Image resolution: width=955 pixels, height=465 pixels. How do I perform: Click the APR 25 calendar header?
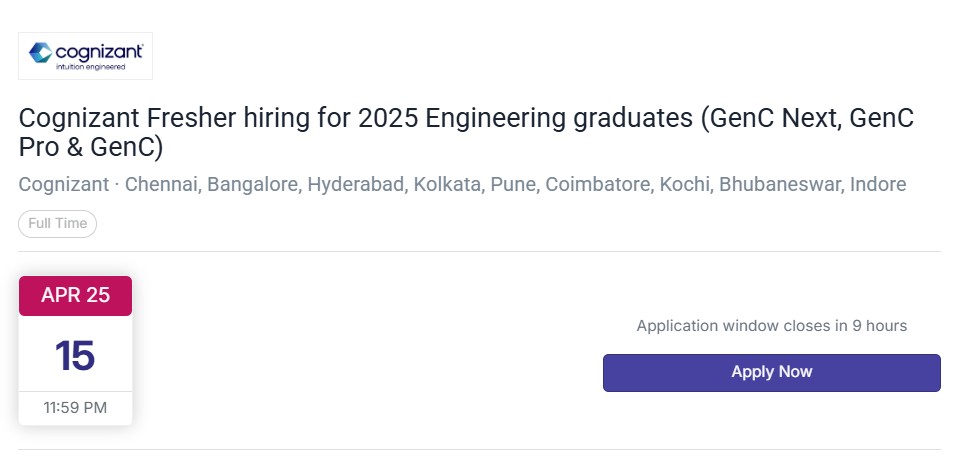76,296
